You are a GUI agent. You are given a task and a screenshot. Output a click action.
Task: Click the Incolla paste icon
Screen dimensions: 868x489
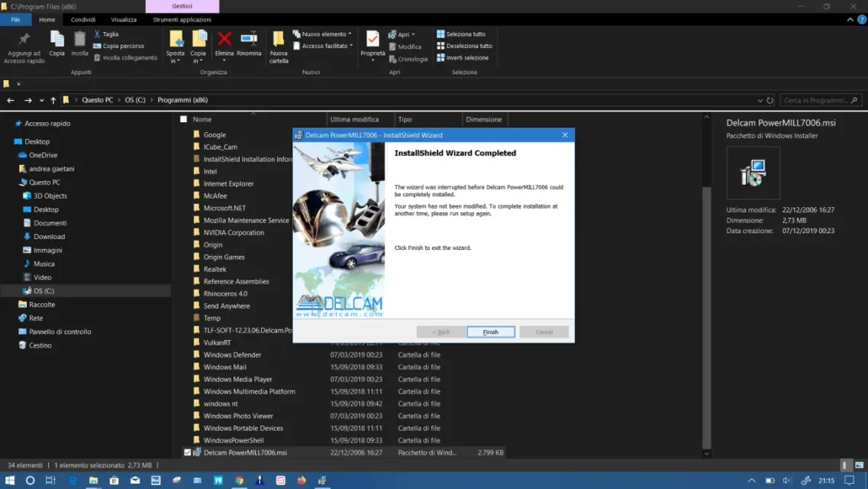coord(79,44)
